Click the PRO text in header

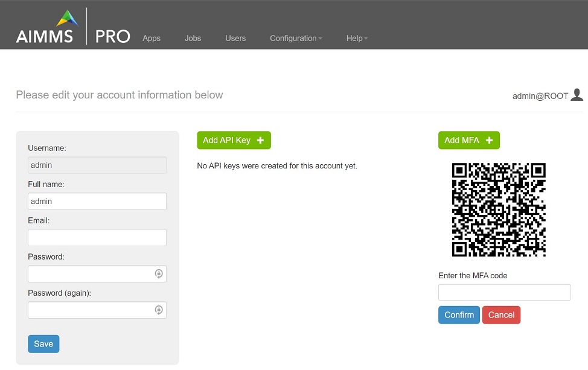(x=112, y=36)
